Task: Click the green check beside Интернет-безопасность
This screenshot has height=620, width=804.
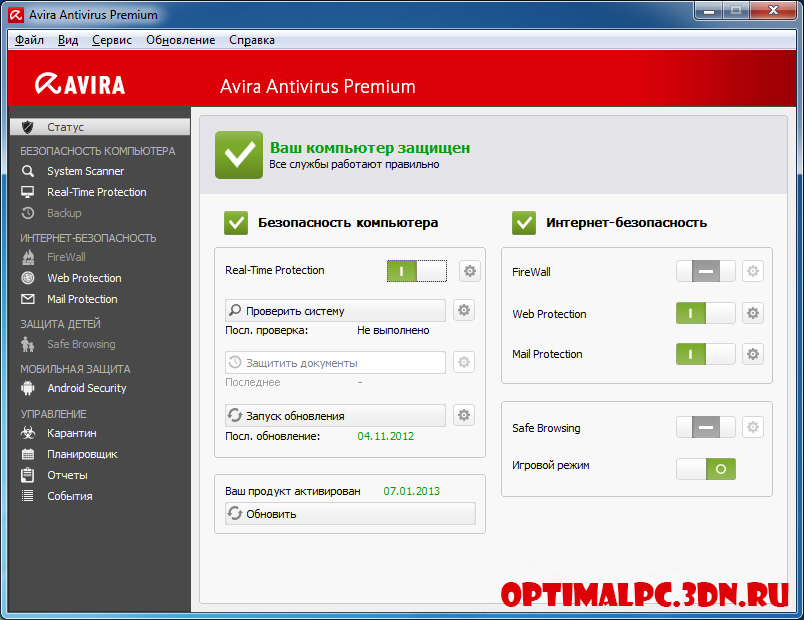Action: (x=524, y=223)
